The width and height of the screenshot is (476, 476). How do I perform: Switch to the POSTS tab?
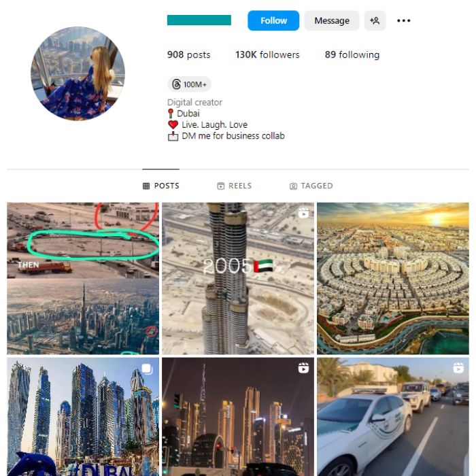(161, 186)
